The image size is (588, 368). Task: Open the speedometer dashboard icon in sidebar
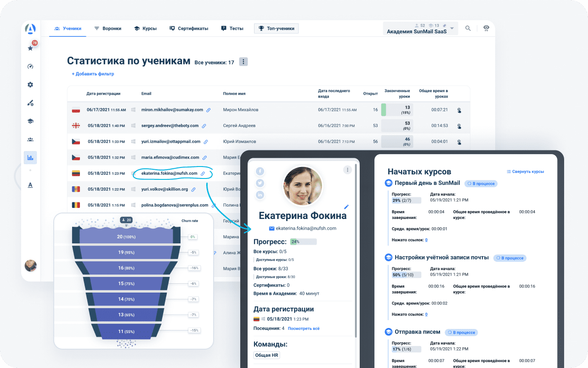[30, 66]
